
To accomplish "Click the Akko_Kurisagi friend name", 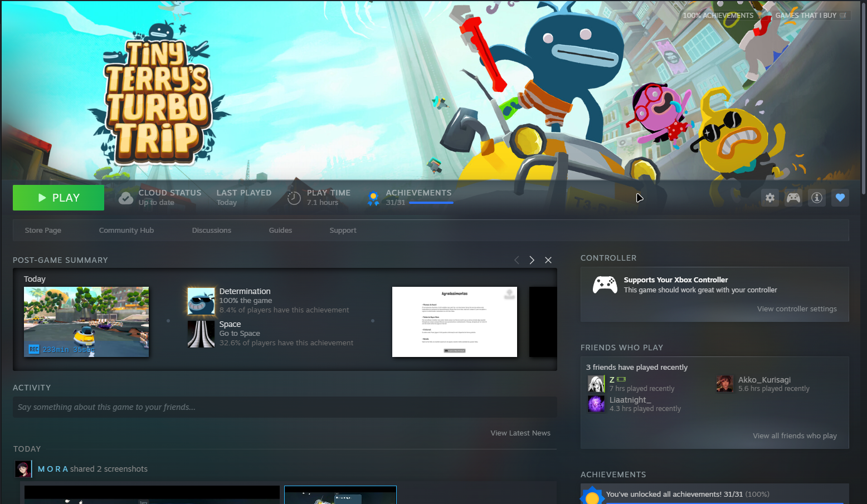I will 764,380.
